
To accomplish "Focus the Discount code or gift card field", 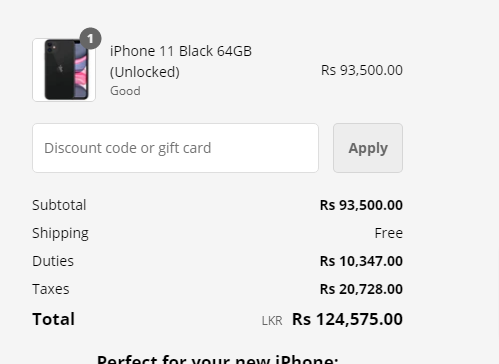I will (x=175, y=148).
